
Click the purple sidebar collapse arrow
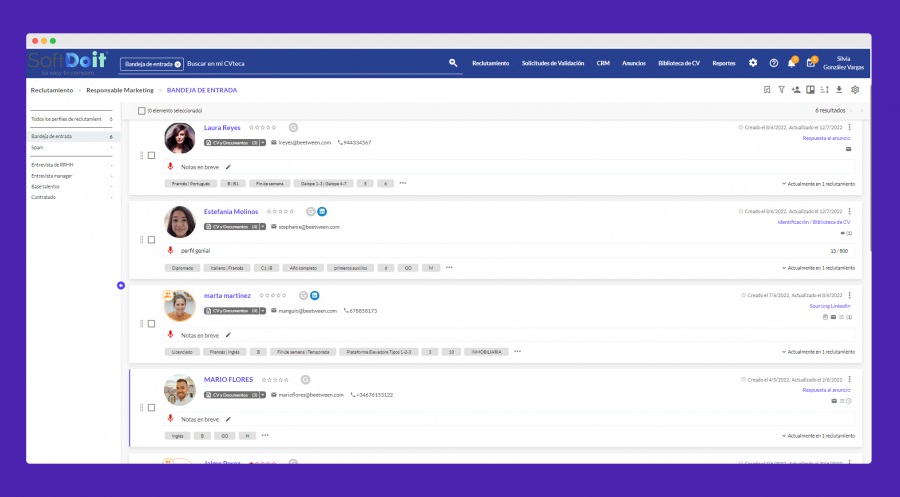(x=121, y=285)
